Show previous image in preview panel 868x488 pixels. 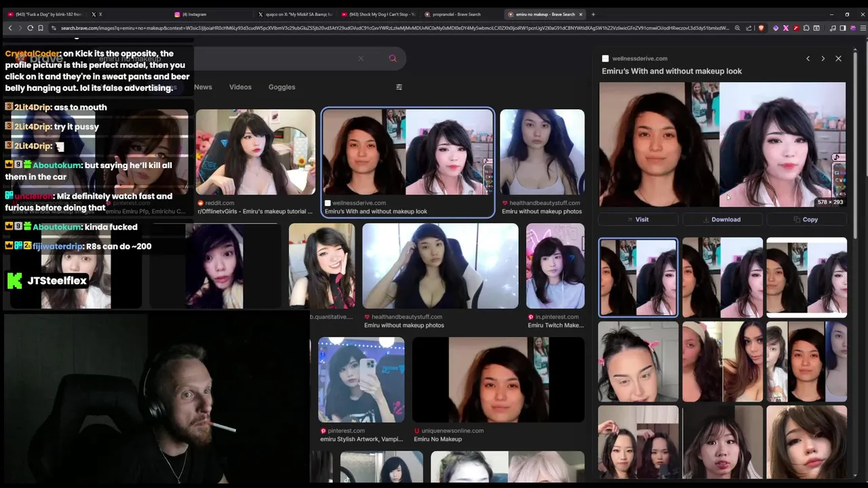[808, 59]
